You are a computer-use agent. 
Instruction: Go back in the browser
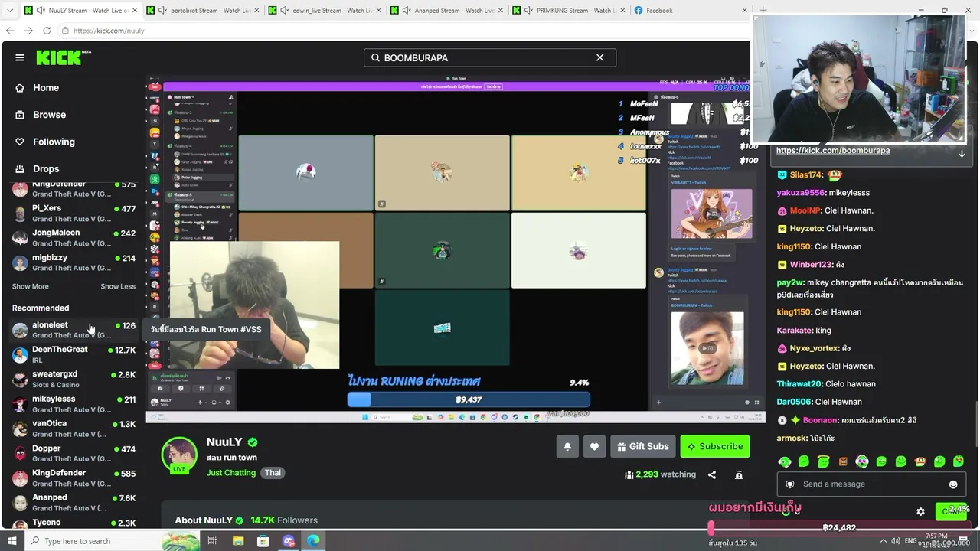10,31
